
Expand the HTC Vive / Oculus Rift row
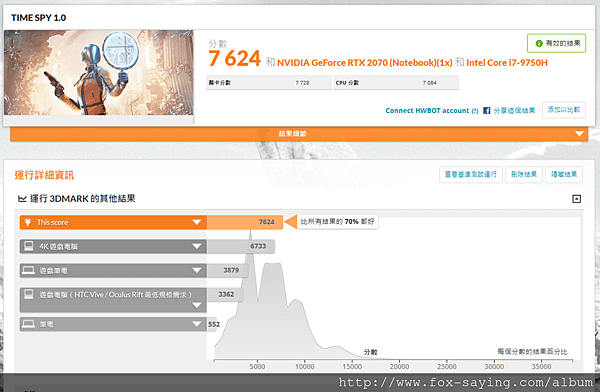197,305
